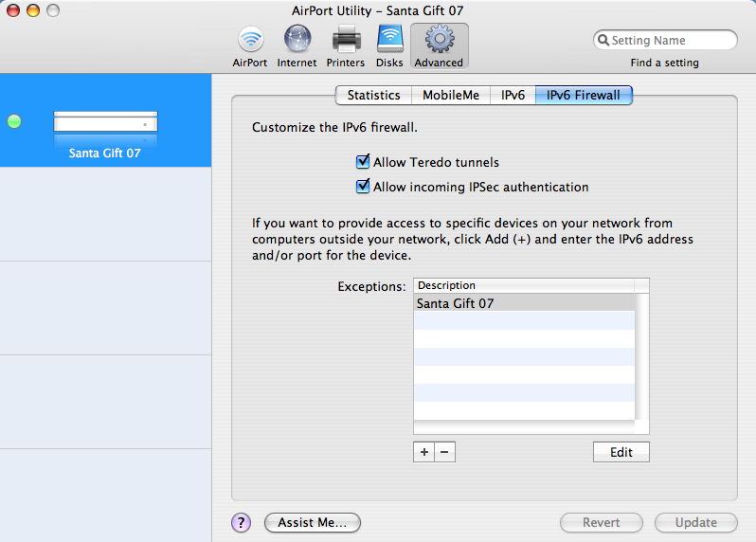Click the Description column header
Viewport: 756px width, 542px height.
[x=524, y=285]
